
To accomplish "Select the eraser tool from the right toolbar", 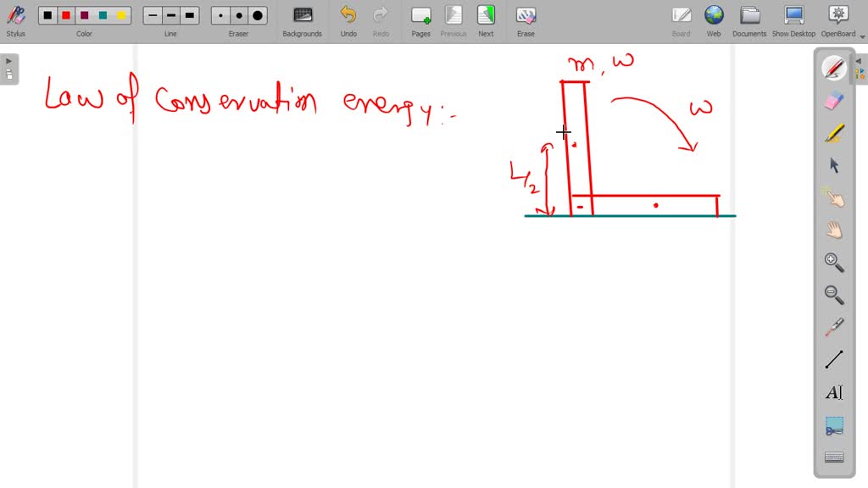I will point(832,100).
